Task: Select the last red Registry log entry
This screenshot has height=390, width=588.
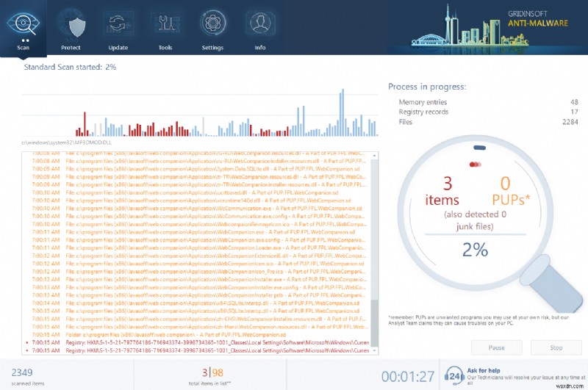Action: click(x=198, y=350)
